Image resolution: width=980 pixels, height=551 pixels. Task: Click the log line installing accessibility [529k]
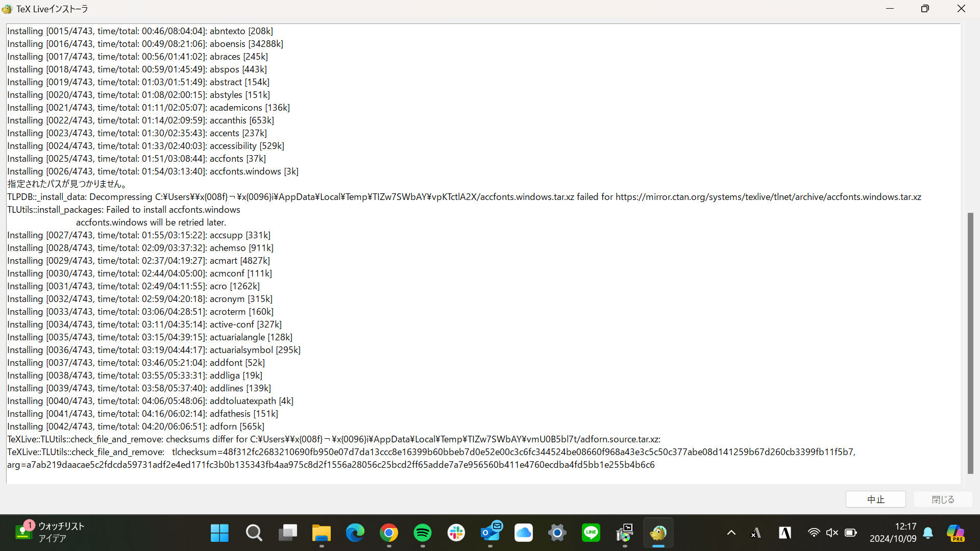tap(145, 146)
